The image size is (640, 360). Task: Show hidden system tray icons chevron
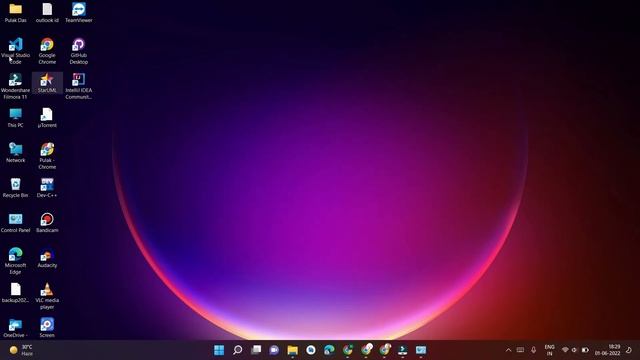click(508, 350)
